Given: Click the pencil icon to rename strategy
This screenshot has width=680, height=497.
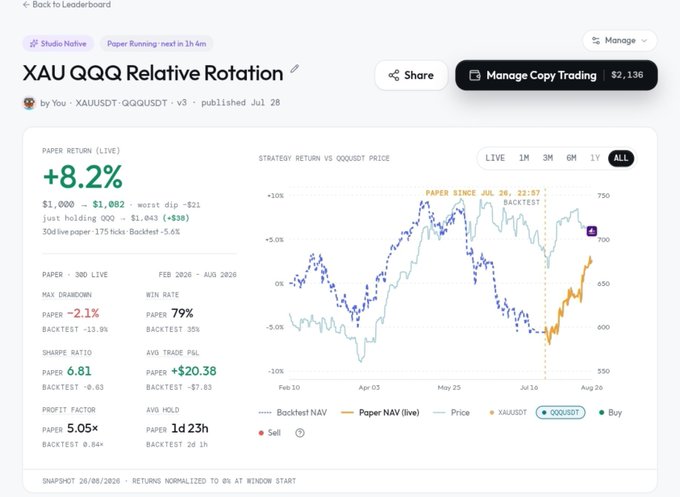Looking at the screenshot, I should click(295, 69).
